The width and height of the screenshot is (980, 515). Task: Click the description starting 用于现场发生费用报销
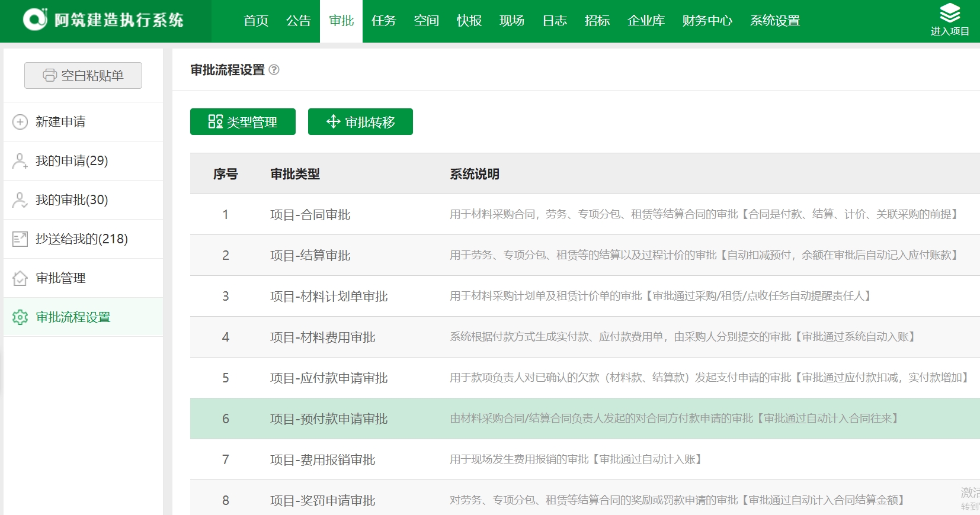click(576, 459)
